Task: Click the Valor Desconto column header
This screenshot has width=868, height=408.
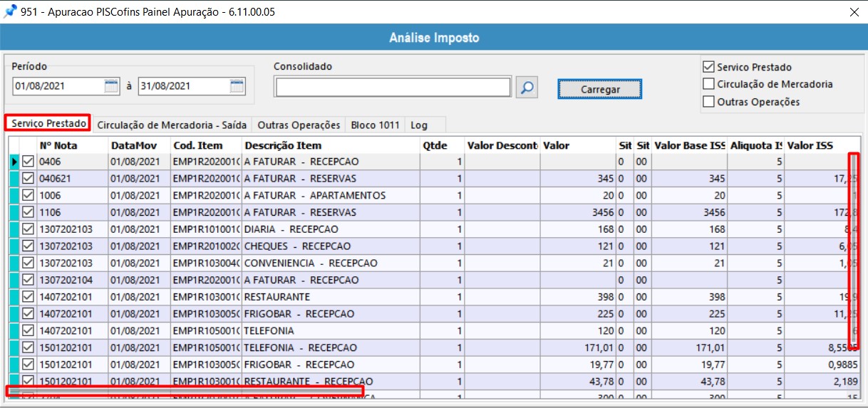Action: 502,145
